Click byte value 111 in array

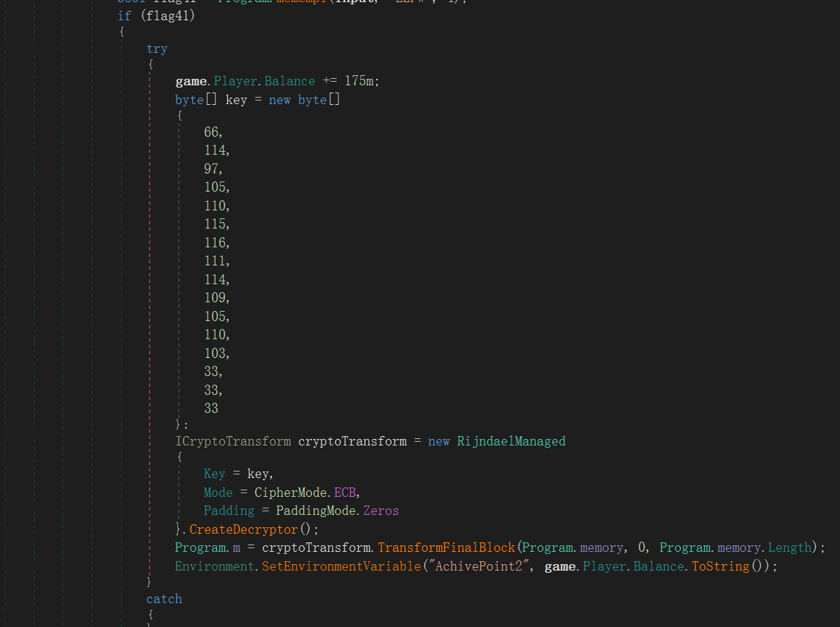(x=215, y=261)
